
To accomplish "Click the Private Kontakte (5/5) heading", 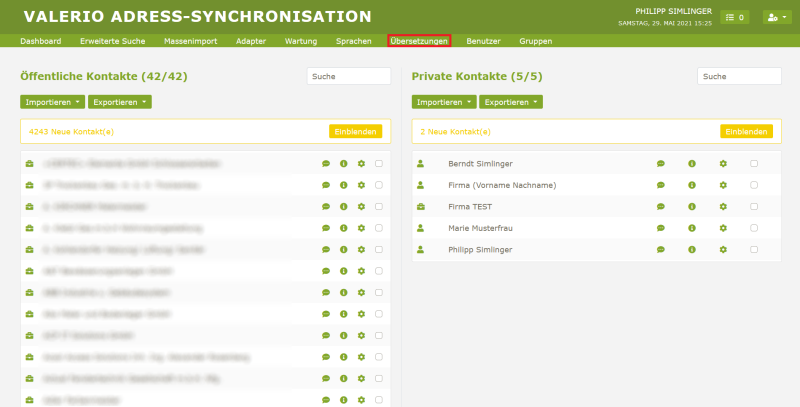I will click(477, 77).
